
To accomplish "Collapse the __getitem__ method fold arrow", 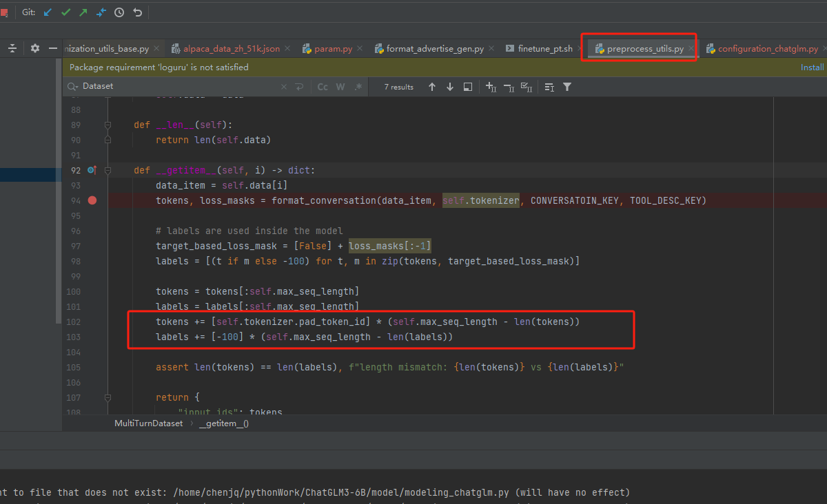I will tap(108, 170).
